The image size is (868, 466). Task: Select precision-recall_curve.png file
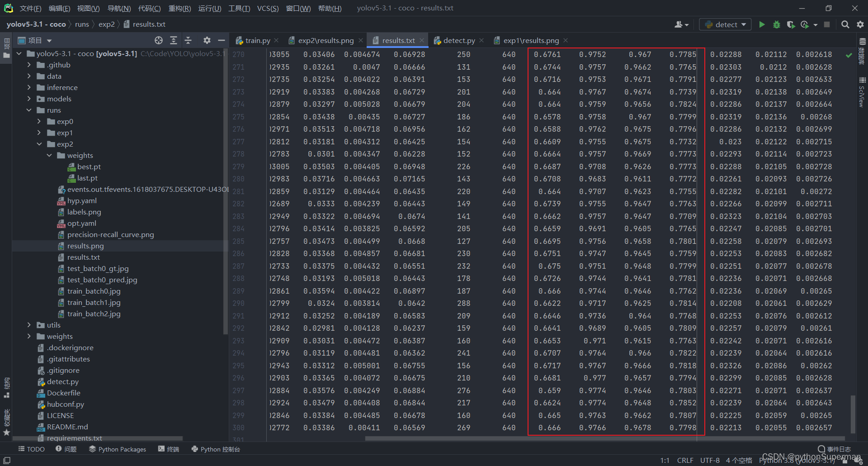[110, 234]
